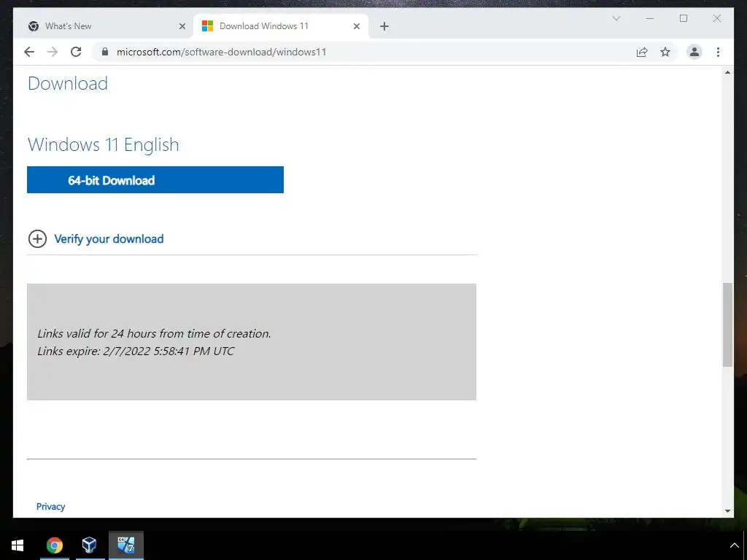Click the scrollbar up arrow

tap(727, 72)
